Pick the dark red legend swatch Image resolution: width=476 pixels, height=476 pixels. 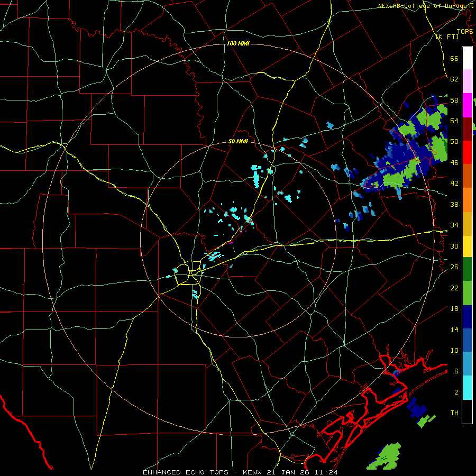click(x=467, y=129)
